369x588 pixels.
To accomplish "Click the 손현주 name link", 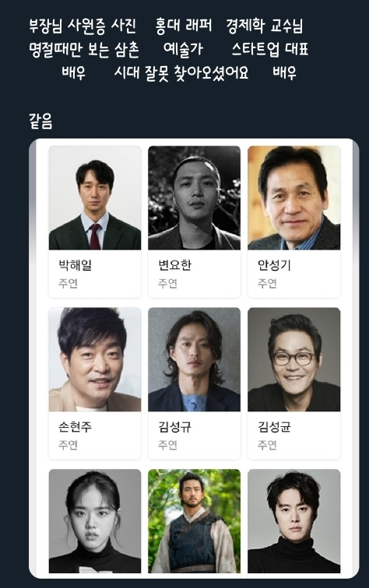I will [x=75, y=427].
